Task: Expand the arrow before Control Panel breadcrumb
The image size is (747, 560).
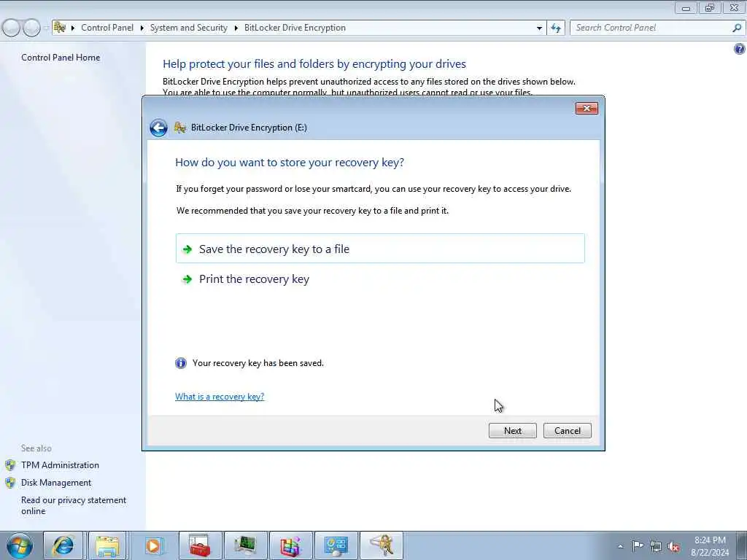Action: (73, 28)
